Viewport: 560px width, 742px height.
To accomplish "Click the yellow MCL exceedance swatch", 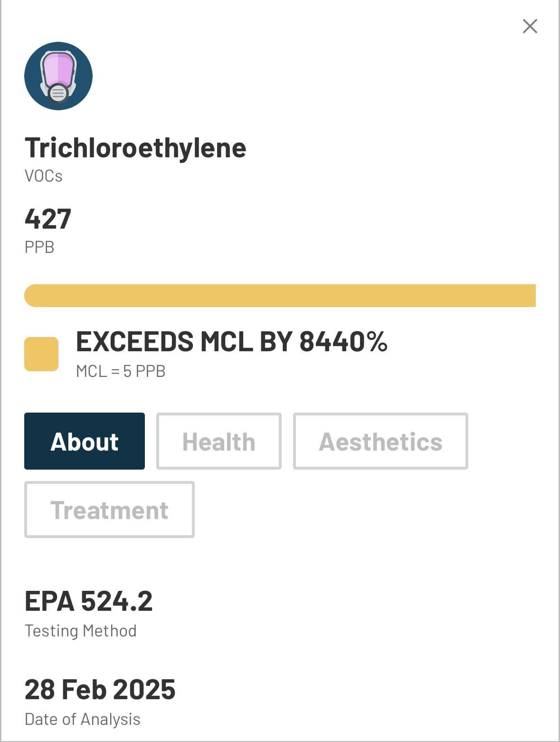I will [41, 354].
